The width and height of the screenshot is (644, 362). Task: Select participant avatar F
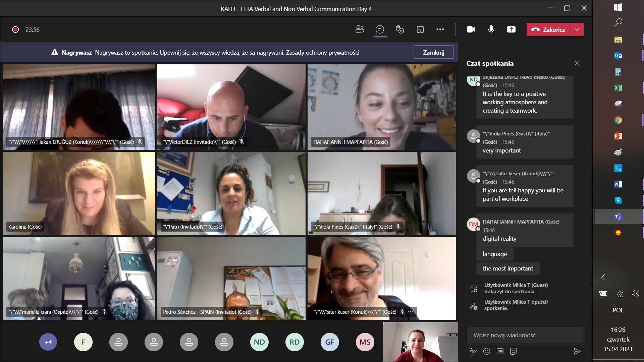(83, 342)
